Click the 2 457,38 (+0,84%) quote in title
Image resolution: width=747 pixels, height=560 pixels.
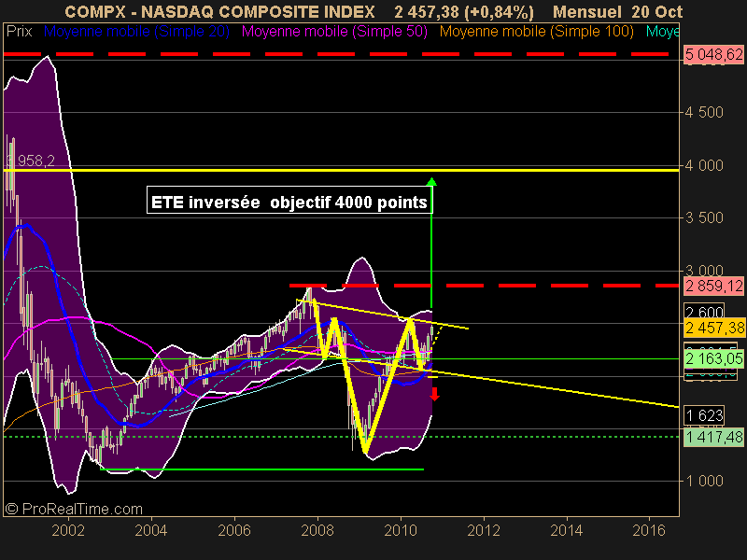tap(464, 11)
